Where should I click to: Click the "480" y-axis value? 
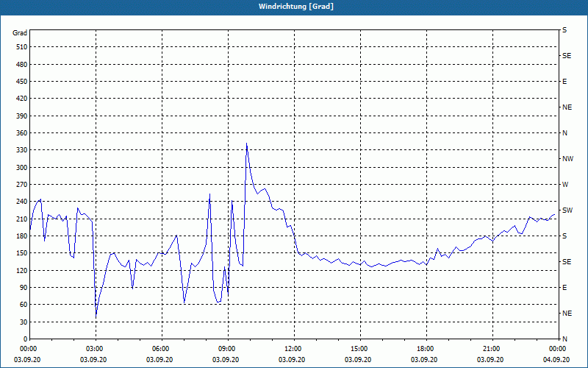point(22,64)
